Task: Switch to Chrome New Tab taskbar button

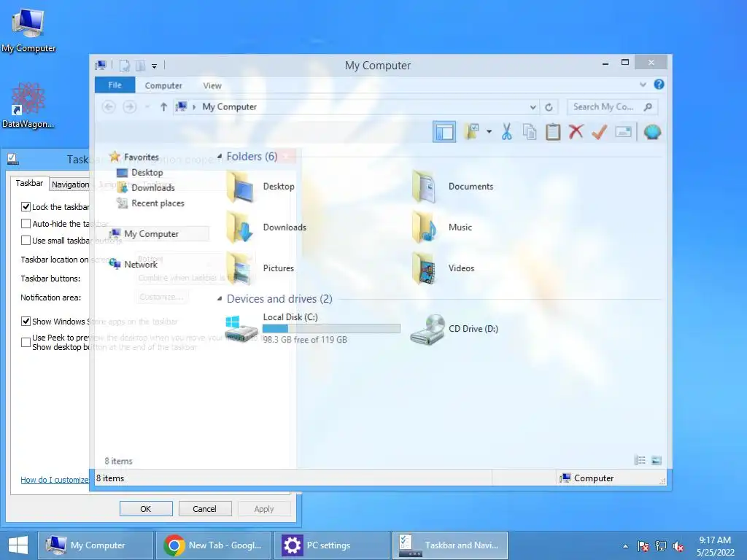Action: click(x=214, y=545)
